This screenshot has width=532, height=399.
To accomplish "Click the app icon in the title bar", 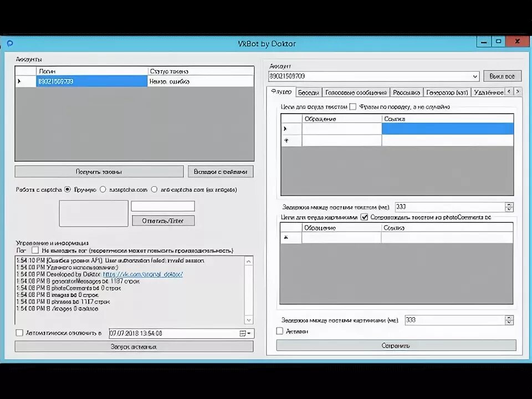I will (x=10, y=43).
